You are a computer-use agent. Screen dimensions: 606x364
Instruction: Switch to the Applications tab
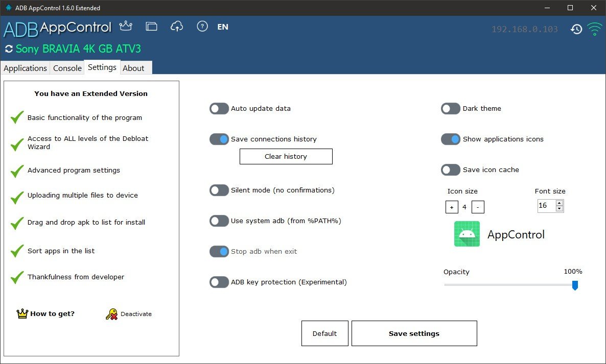click(x=25, y=68)
